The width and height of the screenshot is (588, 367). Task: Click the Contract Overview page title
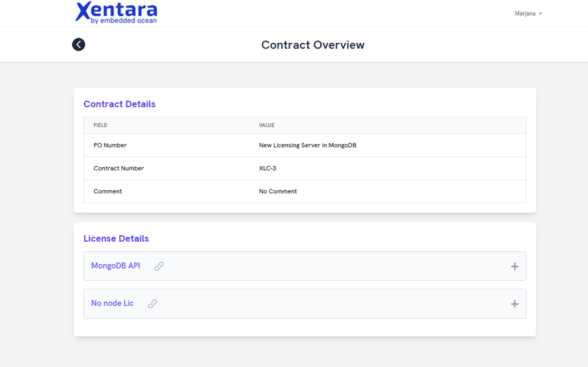click(x=313, y=45)
